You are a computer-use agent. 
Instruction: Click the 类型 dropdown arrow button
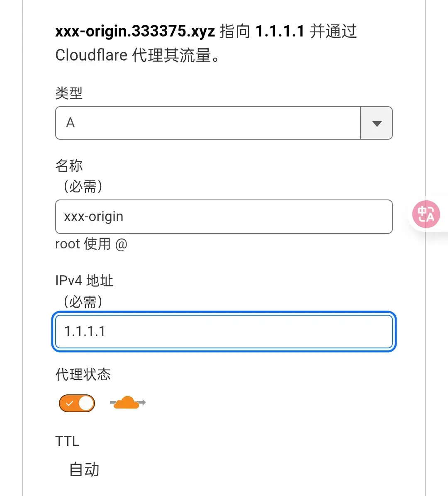click(x=377, y=123)
